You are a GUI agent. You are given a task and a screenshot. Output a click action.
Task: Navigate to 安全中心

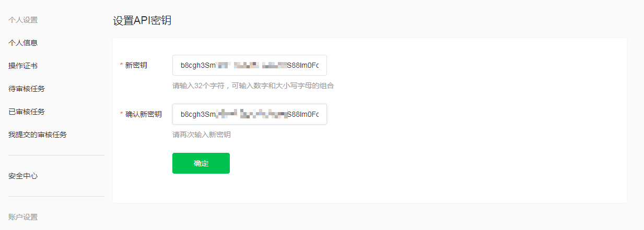23,176
